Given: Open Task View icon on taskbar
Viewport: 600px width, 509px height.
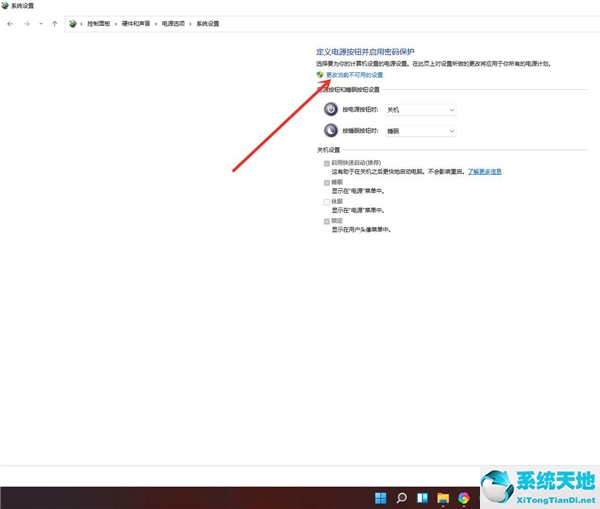Looking at the screenshot, I should point(422,498).
